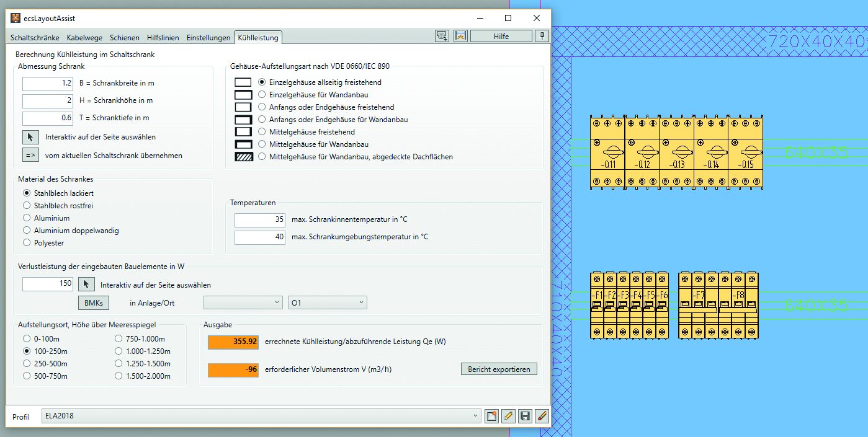
Task: Select the 500-750m altitude option
Action: point(27,376)
